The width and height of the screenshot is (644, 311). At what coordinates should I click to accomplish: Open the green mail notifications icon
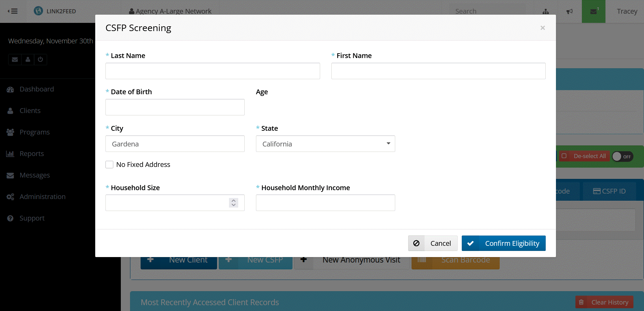click(x=593, y=12)
